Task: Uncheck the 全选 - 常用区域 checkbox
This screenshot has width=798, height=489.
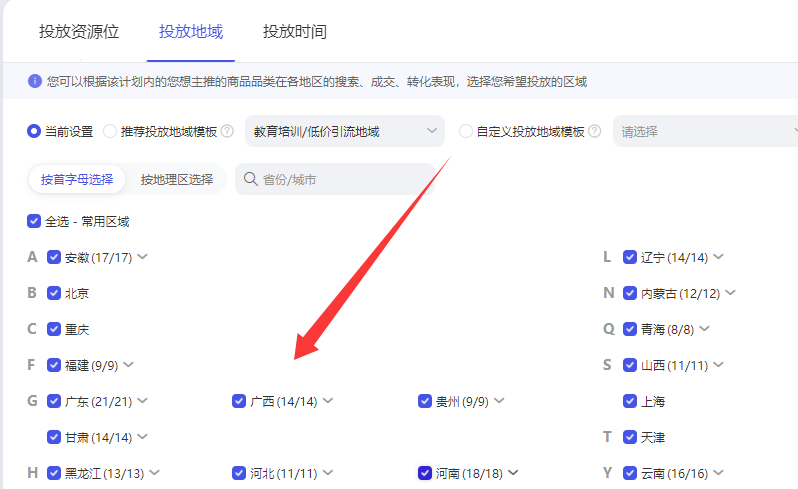Action: tap(34, 221)
